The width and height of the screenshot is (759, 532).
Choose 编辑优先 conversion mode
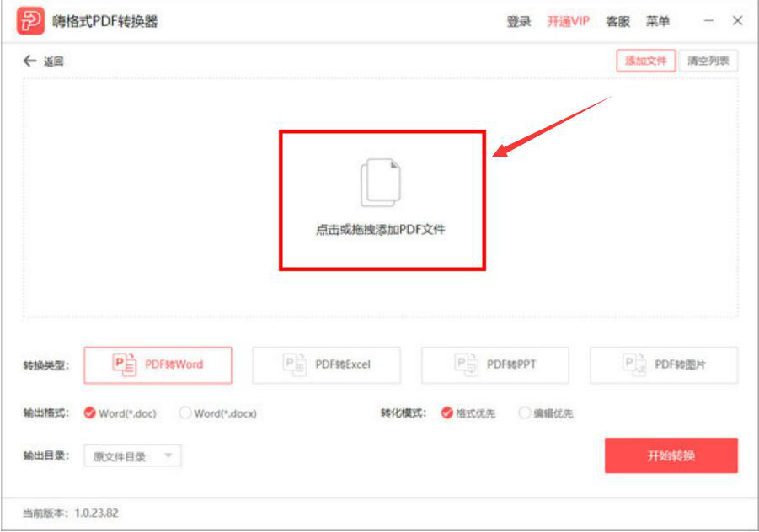click(x=524, y=412)
